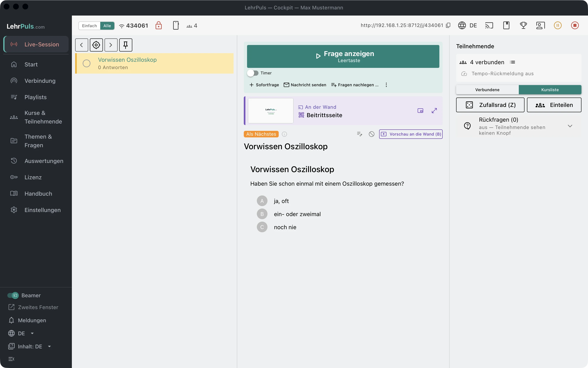Expand the Rückfragen (0) chevron
This screenshot has height=368, width=588.
570,126
